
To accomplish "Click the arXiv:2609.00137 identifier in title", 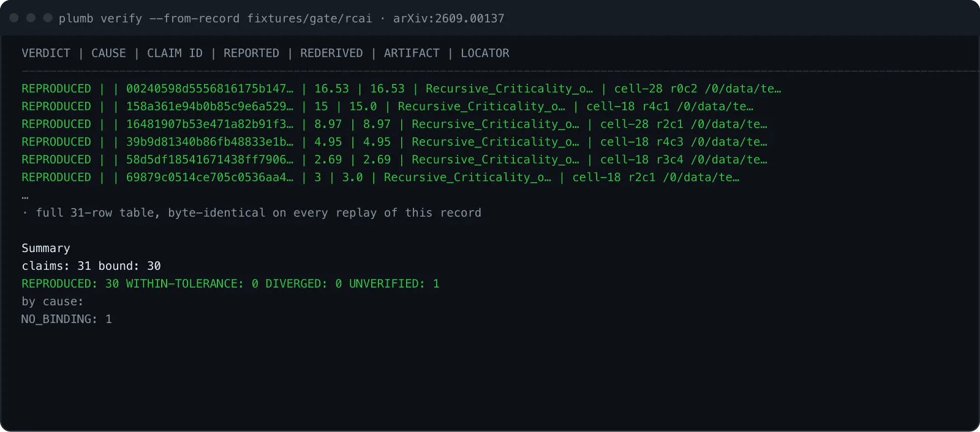I will point(448,18).
